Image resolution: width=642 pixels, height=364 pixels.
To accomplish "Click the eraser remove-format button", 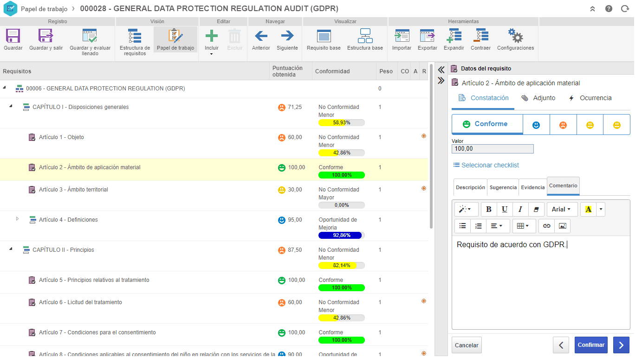I will (x=536, y=210).
